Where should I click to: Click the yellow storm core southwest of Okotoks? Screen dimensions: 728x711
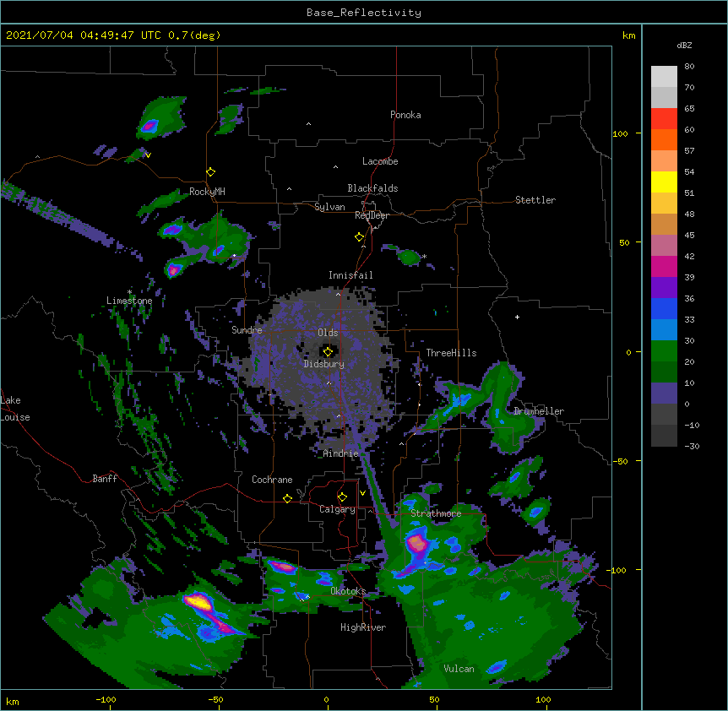(199, 602)
